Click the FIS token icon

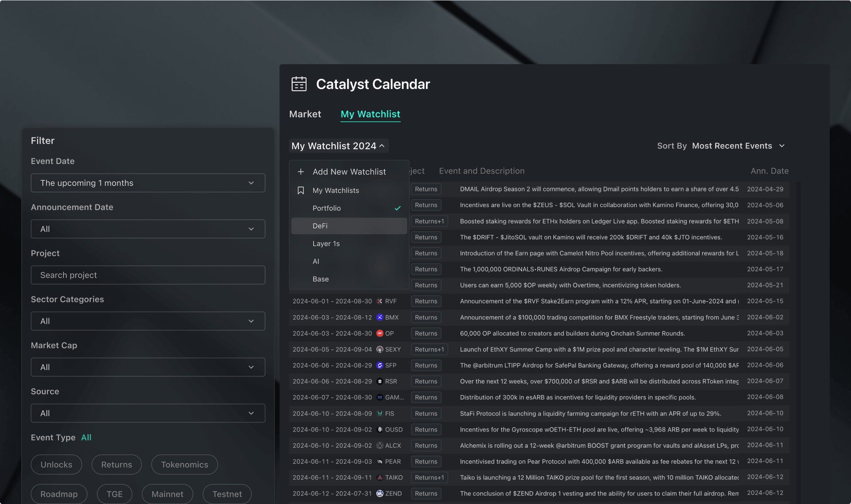click(x=380, y=414)
